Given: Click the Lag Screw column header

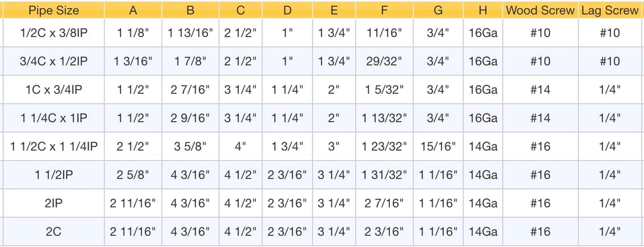Looking at the screenshot, I should coord(611,10).
